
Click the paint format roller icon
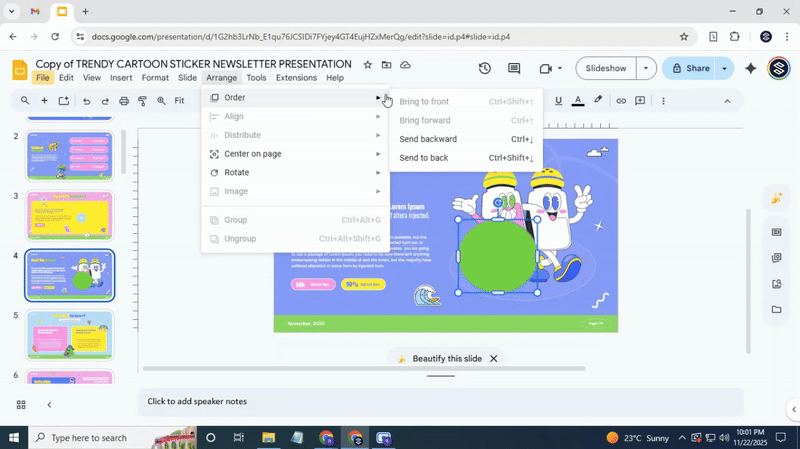143,101
